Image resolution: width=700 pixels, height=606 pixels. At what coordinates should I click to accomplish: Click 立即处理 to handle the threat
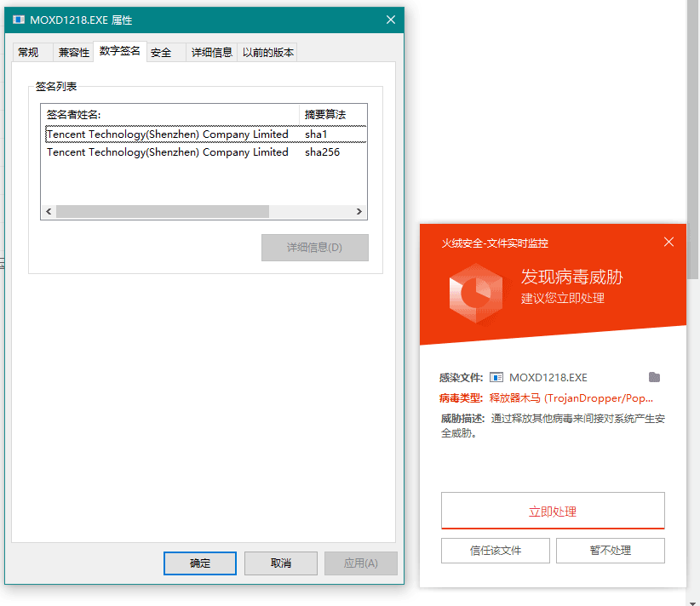pos(553,511)
